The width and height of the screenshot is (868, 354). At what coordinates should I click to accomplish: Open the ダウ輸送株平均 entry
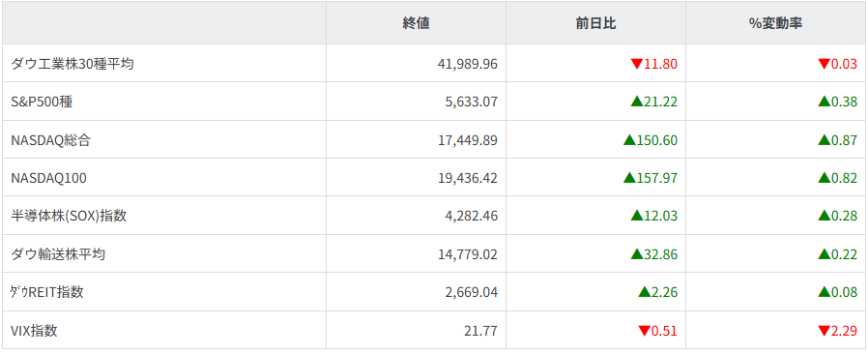click(58, 254)
